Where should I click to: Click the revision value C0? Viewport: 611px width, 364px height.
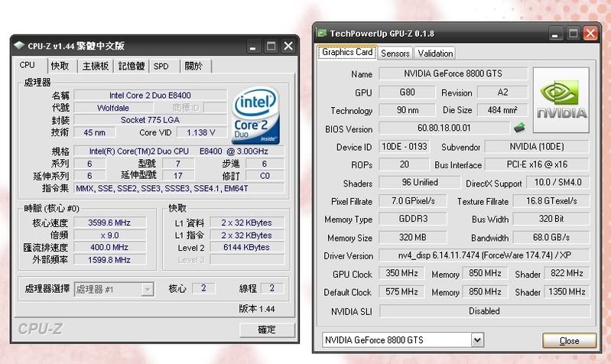265,176
